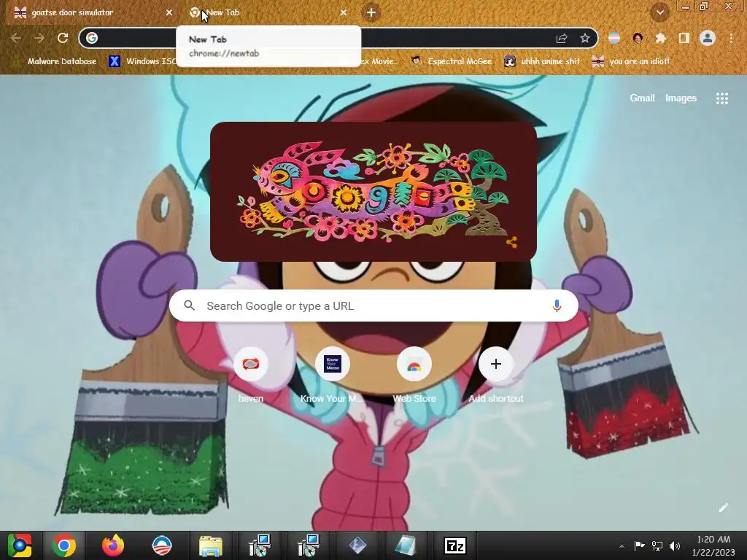Open a new tab with the plus button

(371, 12)
